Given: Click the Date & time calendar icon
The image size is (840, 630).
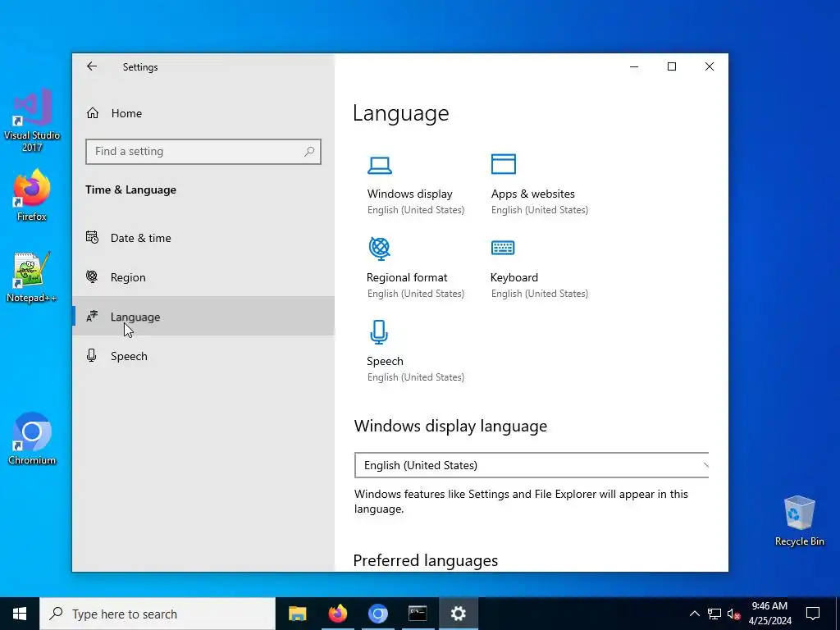Looking at the screenshot, I should (x=92, y=237).
